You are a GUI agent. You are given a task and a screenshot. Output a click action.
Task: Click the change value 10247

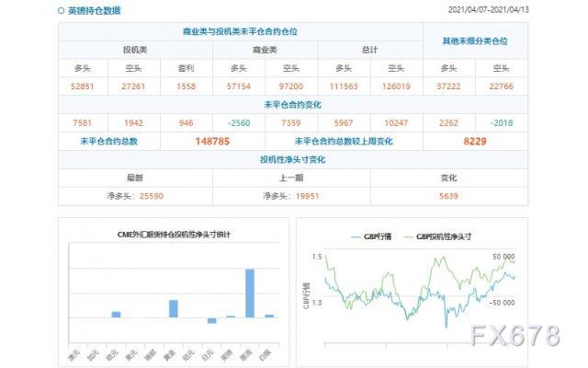[396, 123]
